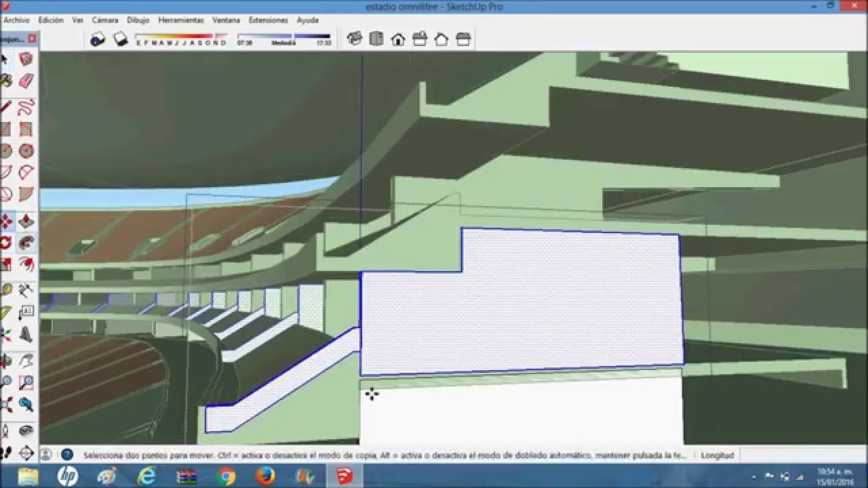Screen dimensions: 868x488
Task: Open File Explorer from taskbar
Action: point(28,476)
